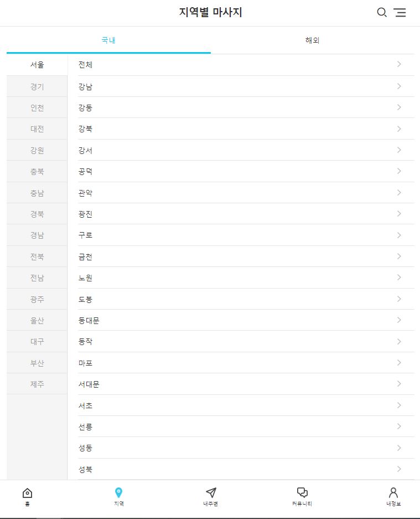Open 커뮤니티 chat bubbles icon
This screenshot has width=420, height=519.
pyautogui.click(x=302, y=492)
